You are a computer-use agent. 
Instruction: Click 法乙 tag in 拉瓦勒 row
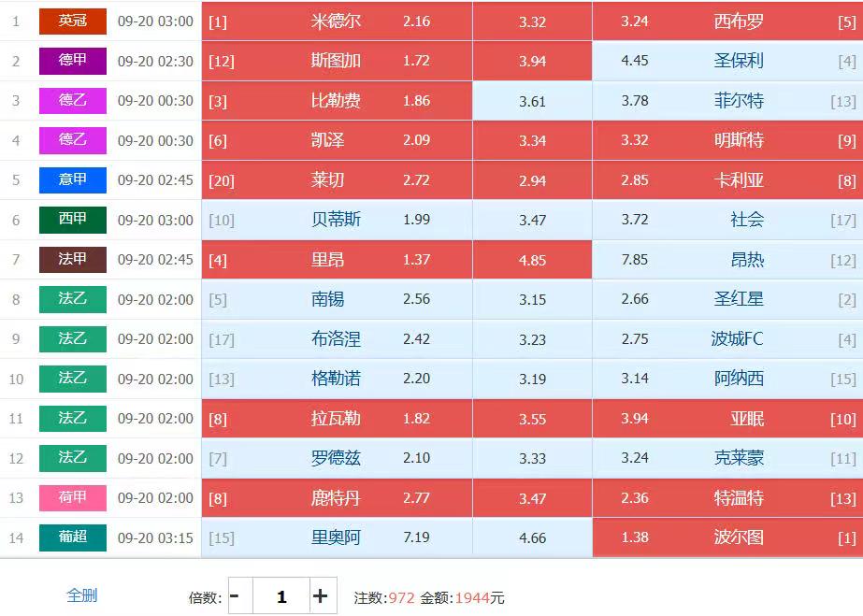[x=73, y=419]
